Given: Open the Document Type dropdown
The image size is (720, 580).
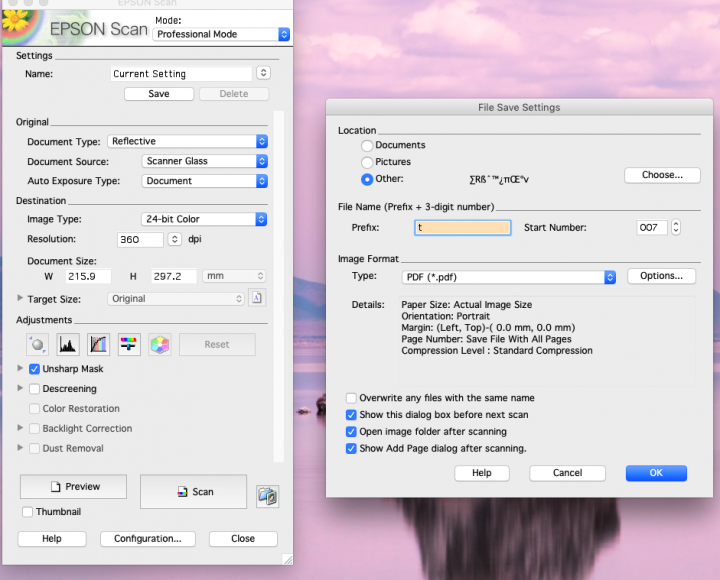Looking at the screenshot, I should pos(188,141).
